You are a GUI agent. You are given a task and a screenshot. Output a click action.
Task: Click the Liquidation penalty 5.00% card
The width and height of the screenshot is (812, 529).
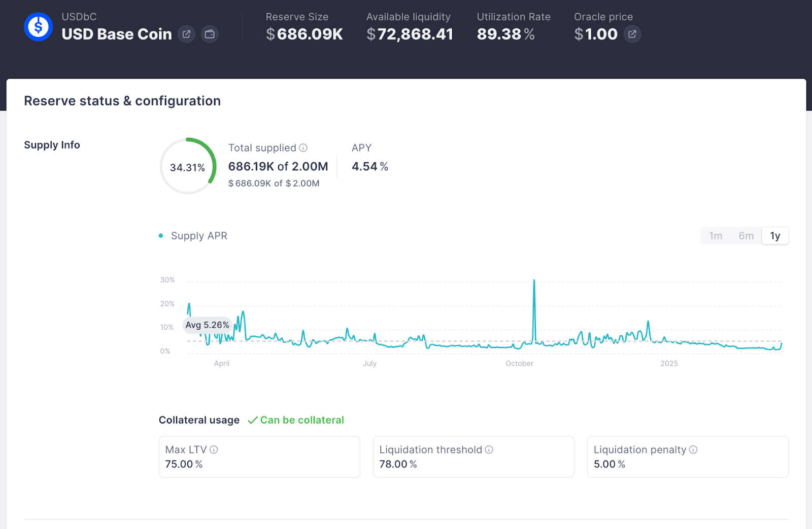coord(688,456)
